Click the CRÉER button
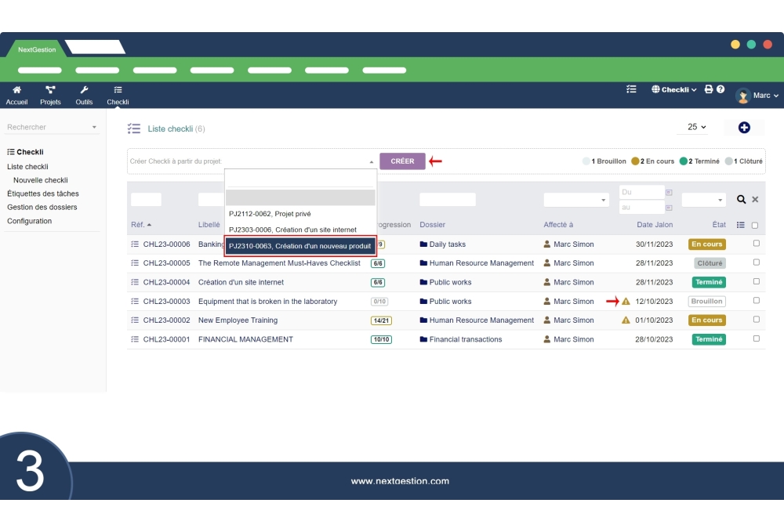This screenshot has width=784, height=532. coord(402,161)
